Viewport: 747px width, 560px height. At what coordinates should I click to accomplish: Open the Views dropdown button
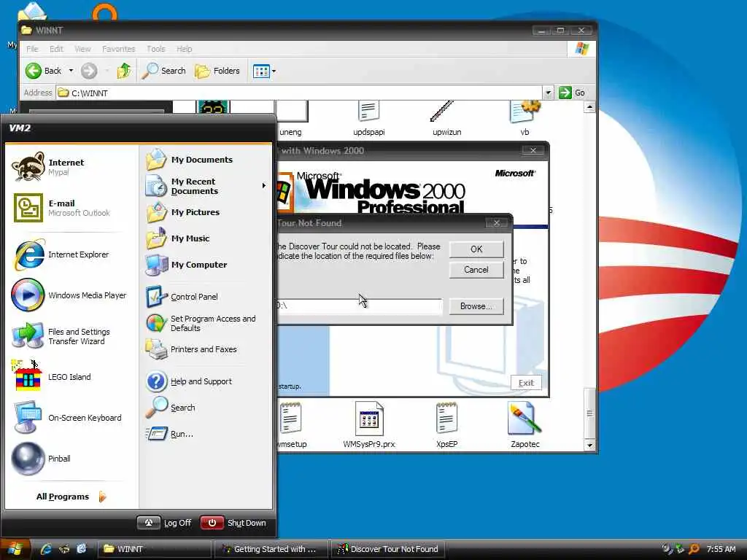[x=264, y=71]
